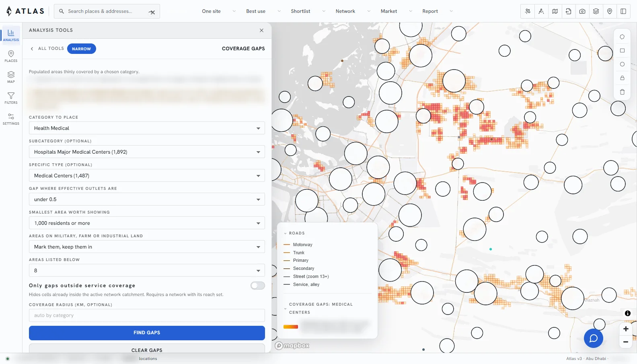Open the layers stack toolbar icon
The height and width of the screenshot is (364, 637).
(x=596, y=11)
